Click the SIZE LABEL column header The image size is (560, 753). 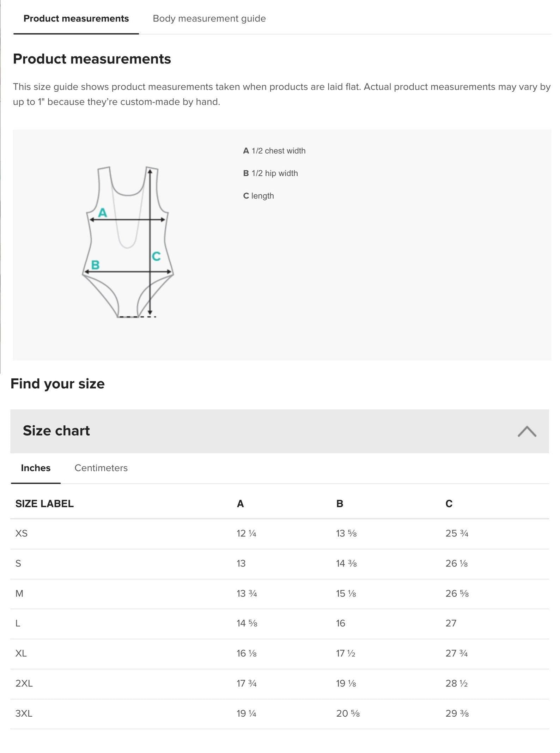[44, 504]
